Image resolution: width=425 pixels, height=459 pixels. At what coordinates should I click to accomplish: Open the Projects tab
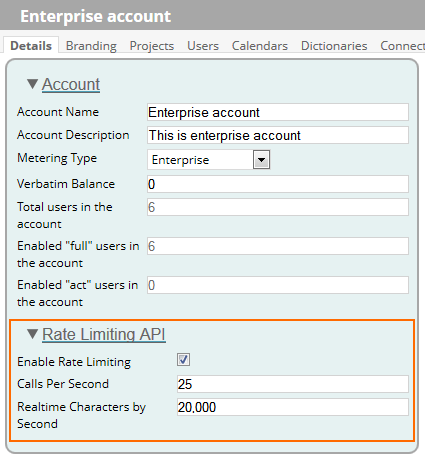pyautogui.click(x=152, y=46)
